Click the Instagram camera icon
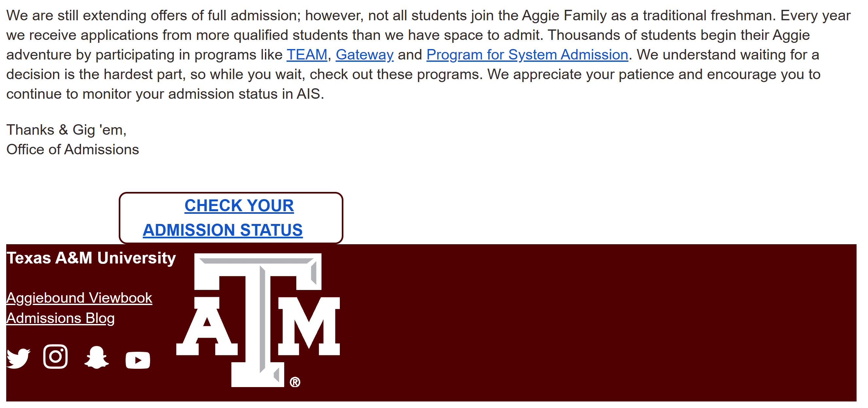 (55, 356)
